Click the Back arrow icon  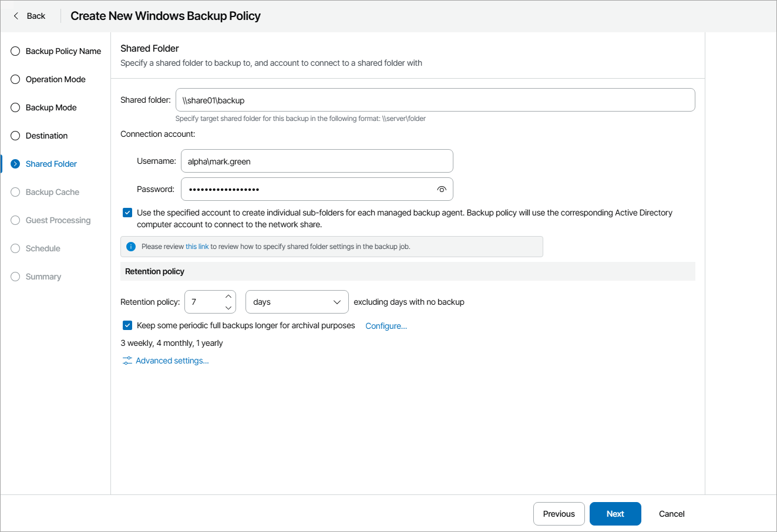tap(16, 16)
